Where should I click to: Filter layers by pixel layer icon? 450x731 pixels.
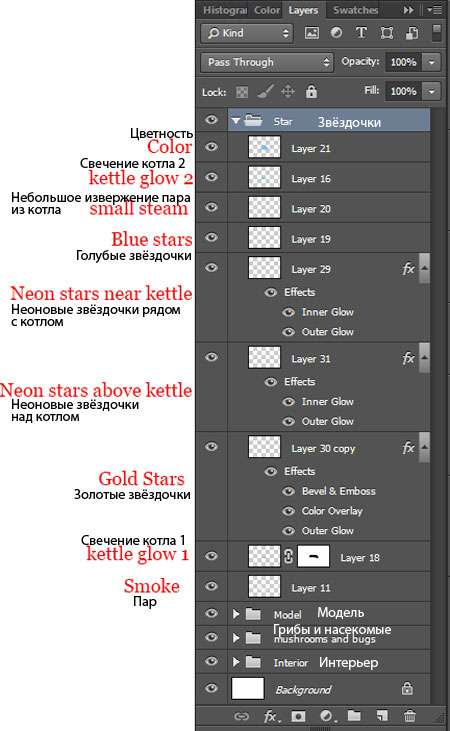[x=312, y=33]
